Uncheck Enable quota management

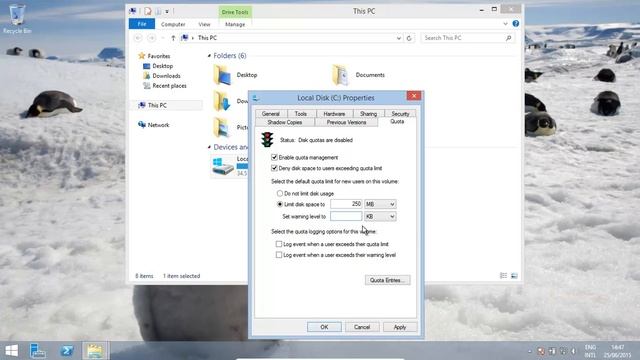click(274, 157)
